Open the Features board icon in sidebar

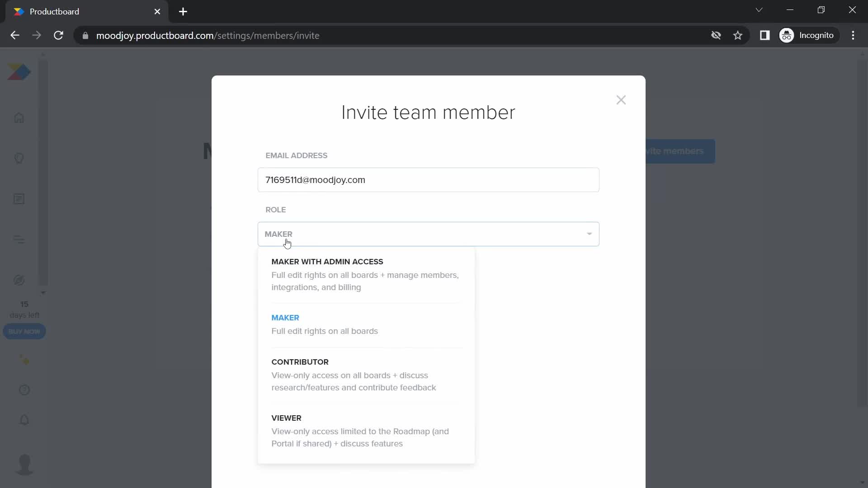tap(19, 199)
